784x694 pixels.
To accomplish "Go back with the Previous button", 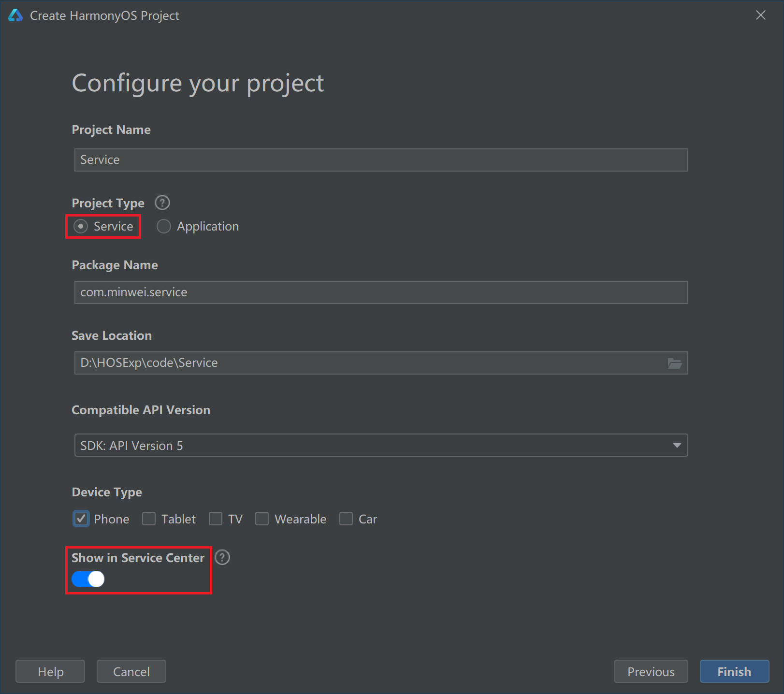I will (x=651, y=671).
